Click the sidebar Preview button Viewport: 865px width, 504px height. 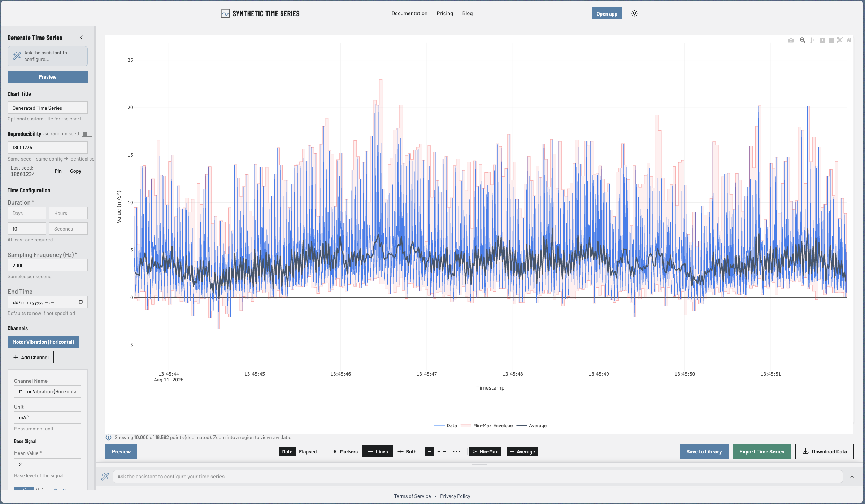[x=48, y=77]
